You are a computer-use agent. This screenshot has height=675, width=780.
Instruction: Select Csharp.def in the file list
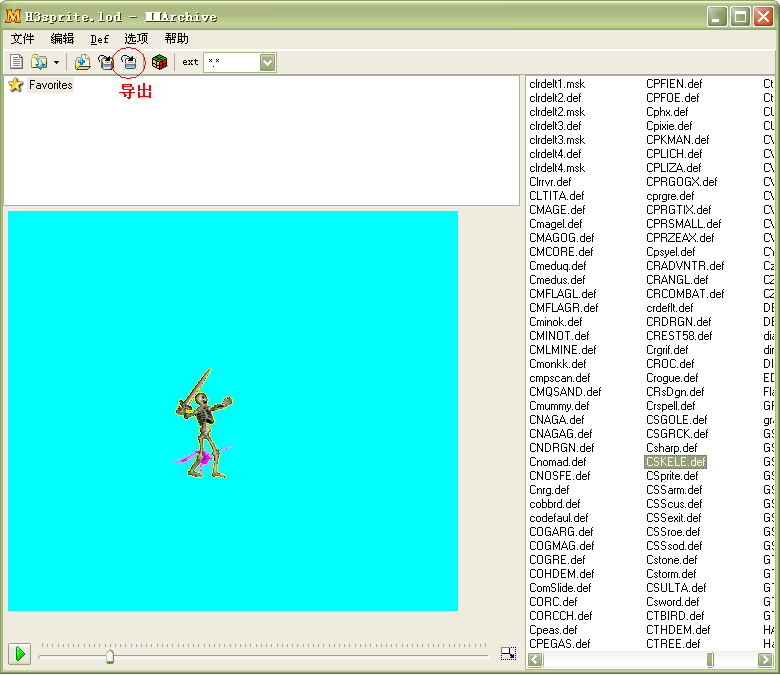672,448
